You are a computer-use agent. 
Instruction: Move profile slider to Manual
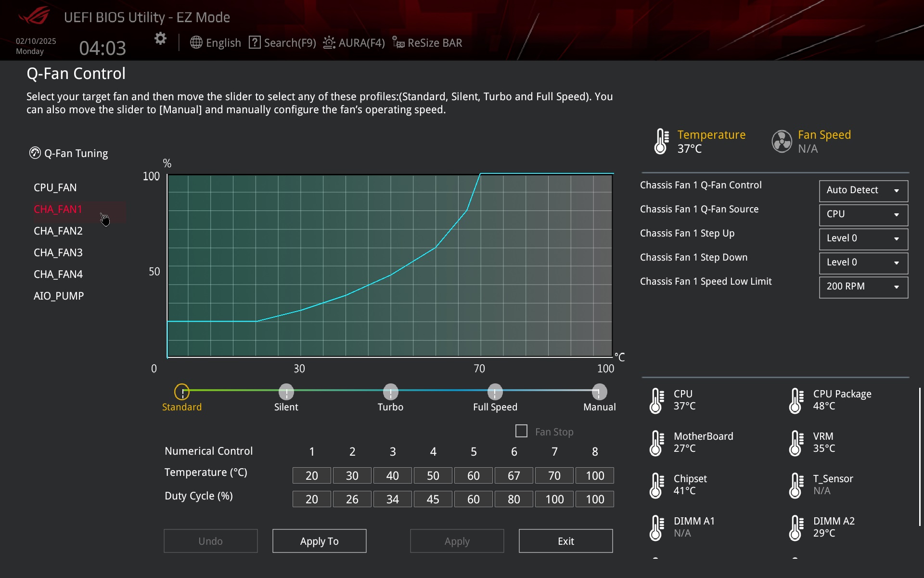click(x=599, y=392)
